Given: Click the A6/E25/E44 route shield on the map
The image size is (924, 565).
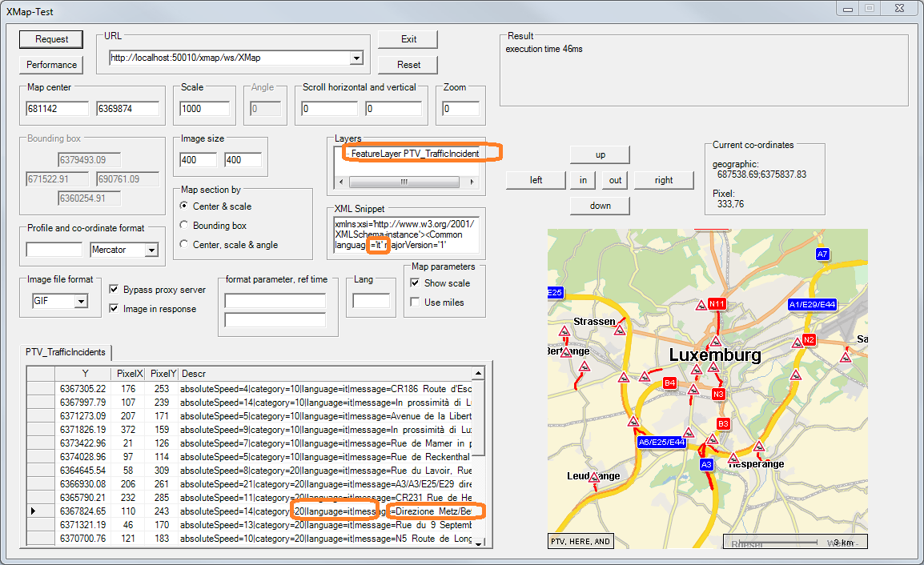Looking at the screenshot, I should click(661, 442).
